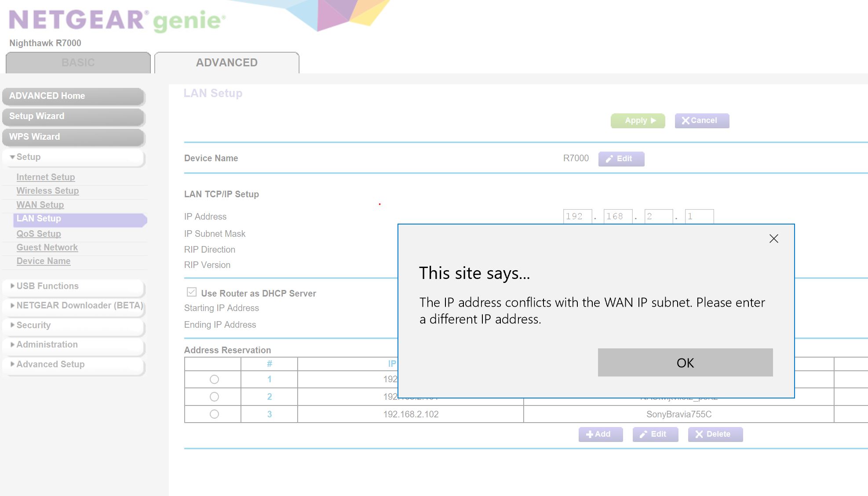The height and width of the screenshot is (496, 868).
Task: Open the WPS Wizard
Action: pyautogui.click(x=73, y=137)
